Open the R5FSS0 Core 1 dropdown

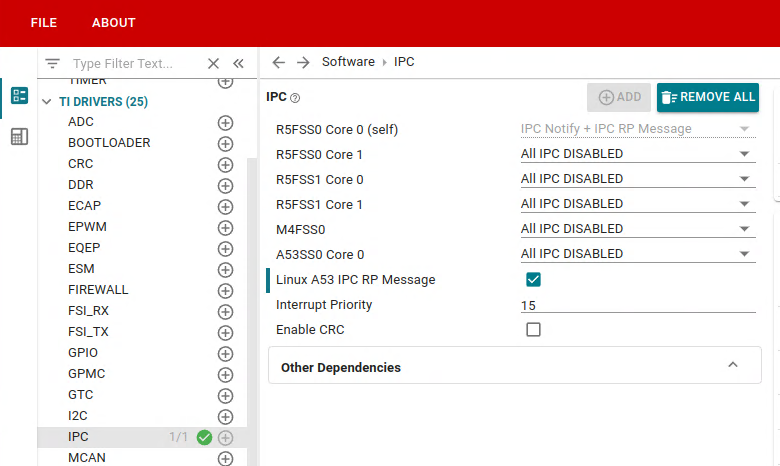pyautogui.click(x=638, y=154)
